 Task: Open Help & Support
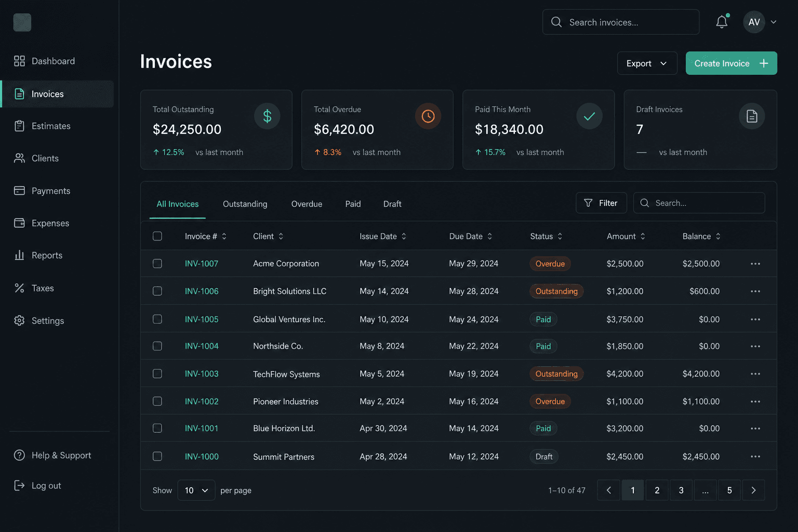[x=52, y=456]
